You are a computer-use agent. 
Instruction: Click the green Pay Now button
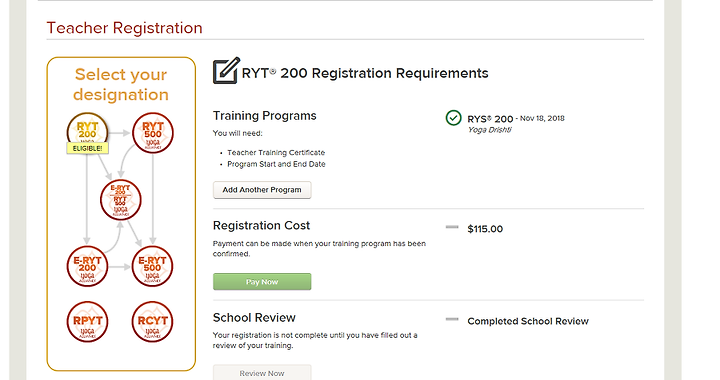coord(262,282)
